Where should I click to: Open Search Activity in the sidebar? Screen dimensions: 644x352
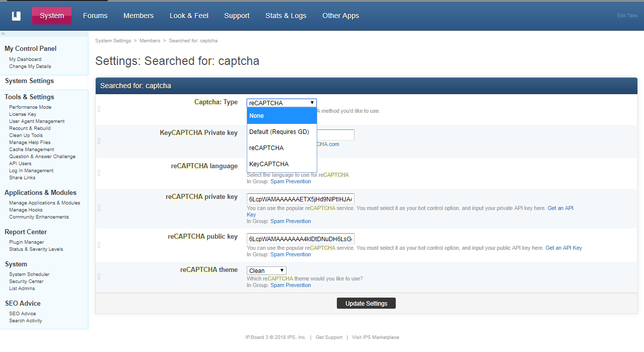click(x=26, y=321)
